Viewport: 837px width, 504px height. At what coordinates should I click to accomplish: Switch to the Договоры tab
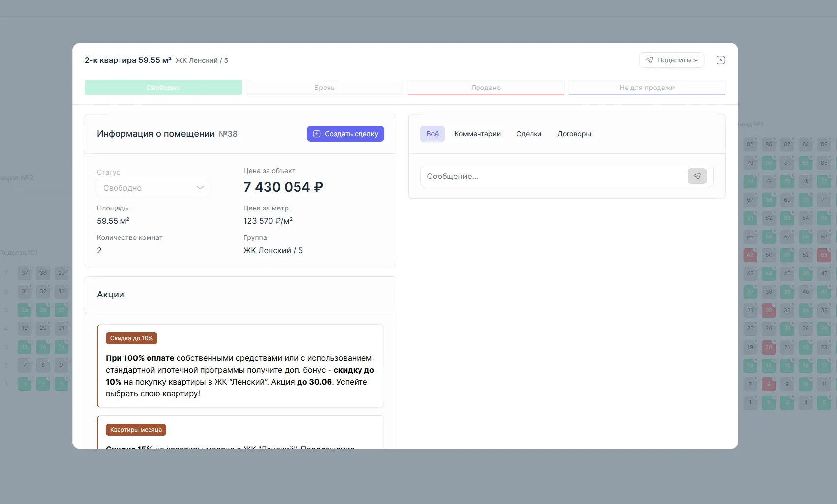pos(574,134)
